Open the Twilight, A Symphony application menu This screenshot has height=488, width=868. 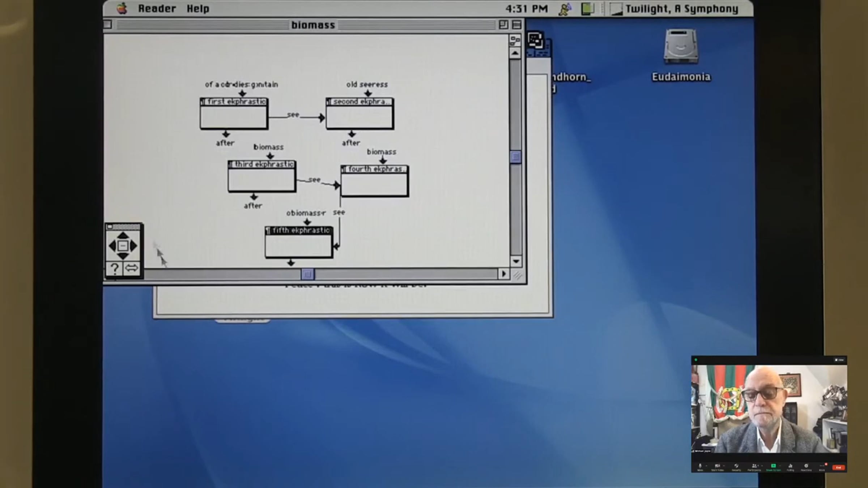click(x=674, y=9)
